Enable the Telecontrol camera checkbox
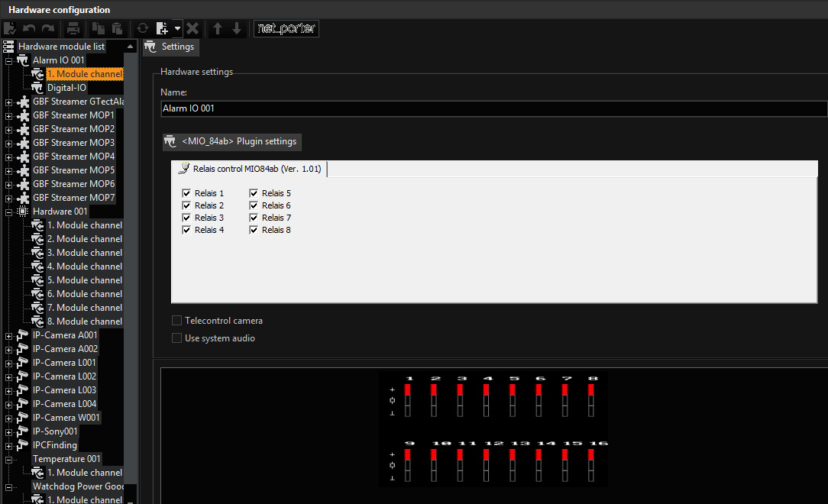The width and height of the screenshot is (828, 504). (x=177, y=320)
